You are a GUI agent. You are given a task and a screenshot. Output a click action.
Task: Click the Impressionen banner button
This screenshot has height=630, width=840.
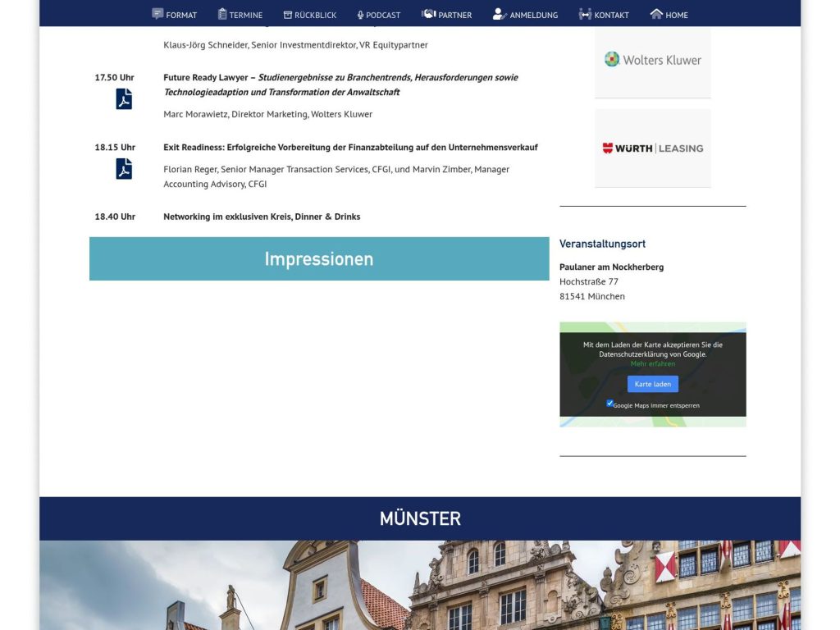318,258
